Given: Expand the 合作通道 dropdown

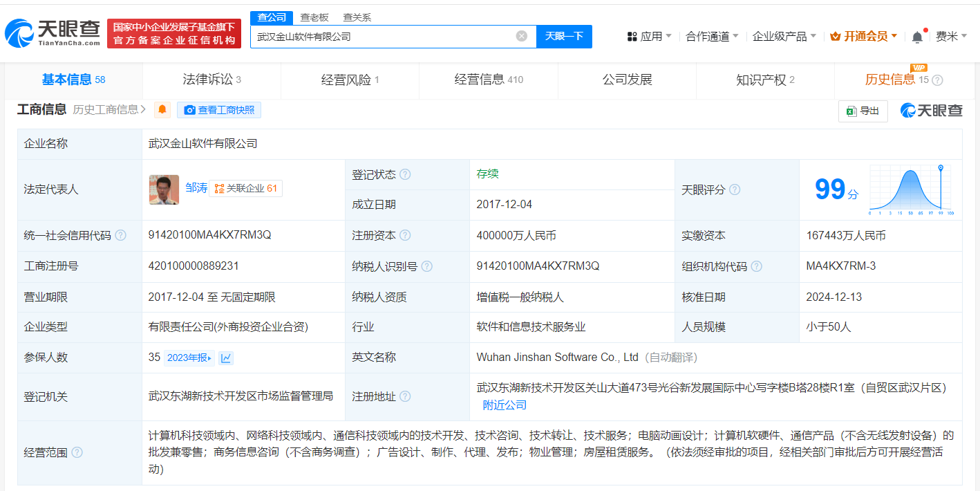Looking at the screenshot, I should 712,37.
